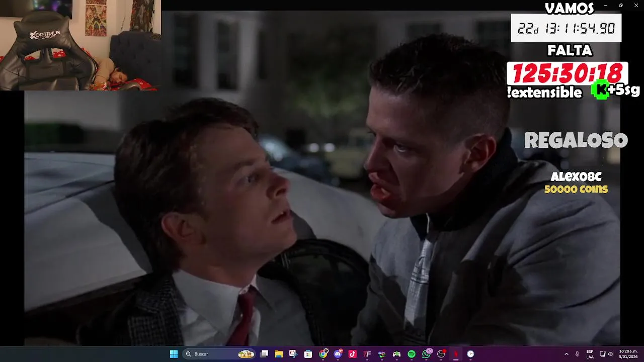Click the webcam overlay thumbnail
The width and height of the screenshot is (644, 362).
pyautogui.click(x=80, y=45)
